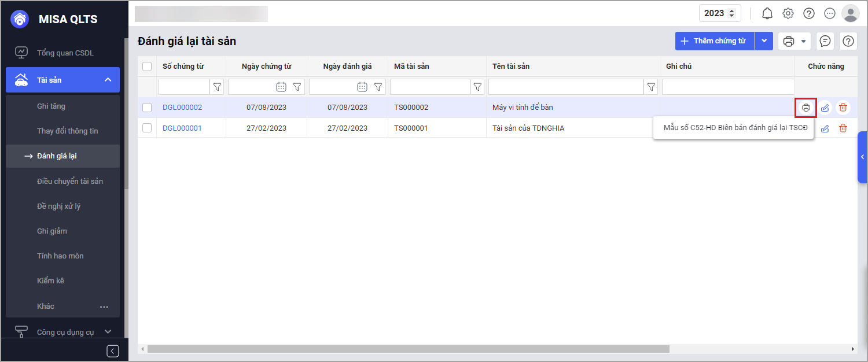Click the Công cụ dụng cụ roller icon
This screenshot has height=362, width=868.
pos(21,332)
